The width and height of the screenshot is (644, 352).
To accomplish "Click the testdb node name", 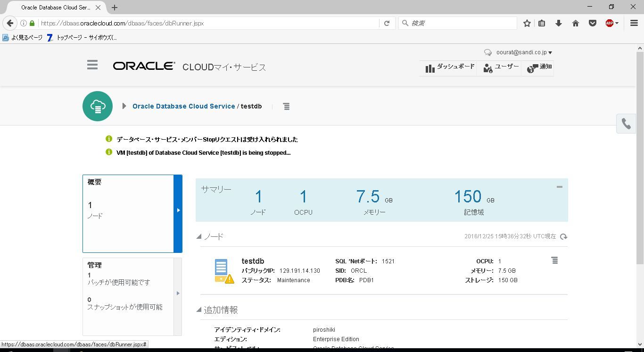I will (253, 261).
